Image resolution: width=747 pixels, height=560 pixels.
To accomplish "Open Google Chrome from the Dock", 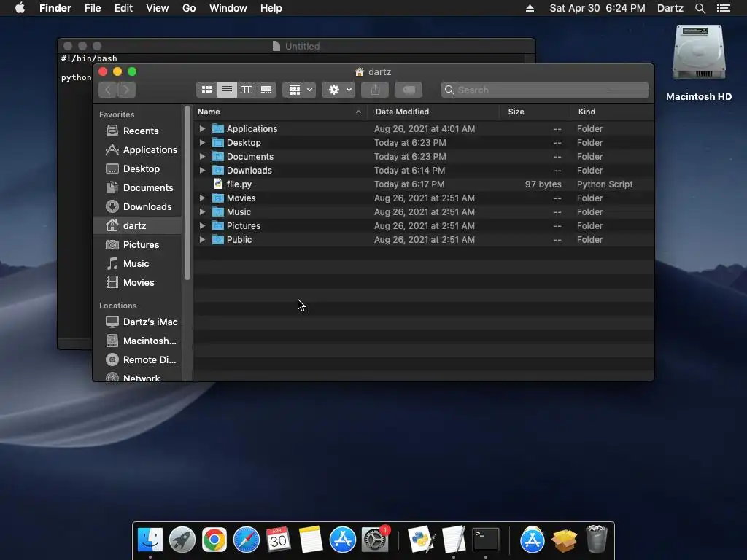I will tap(214, 540).
